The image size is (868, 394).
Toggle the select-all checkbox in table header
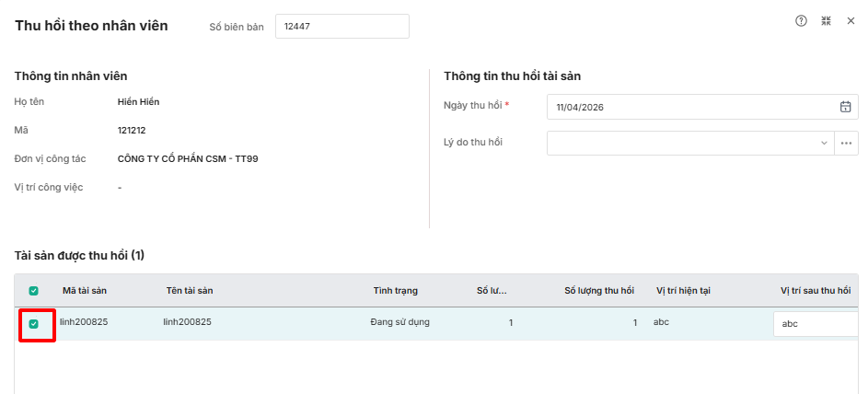pyautogui.click(x=34, y=291)
